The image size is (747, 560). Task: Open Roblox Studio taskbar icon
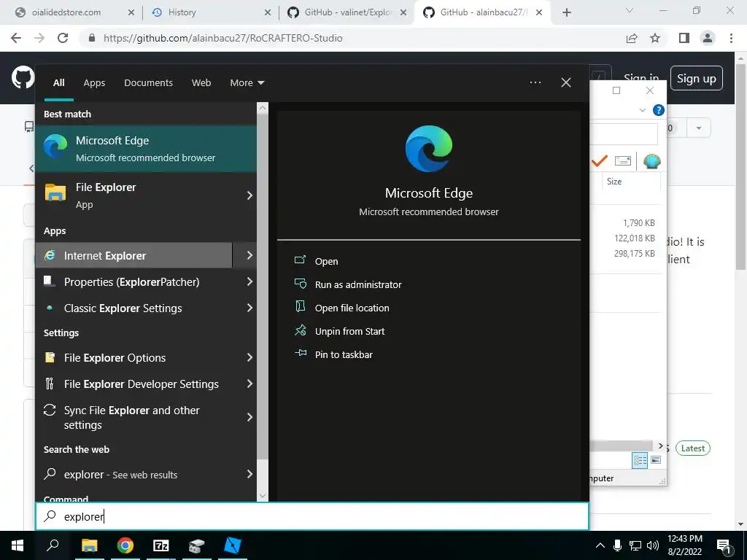(233, 545)
